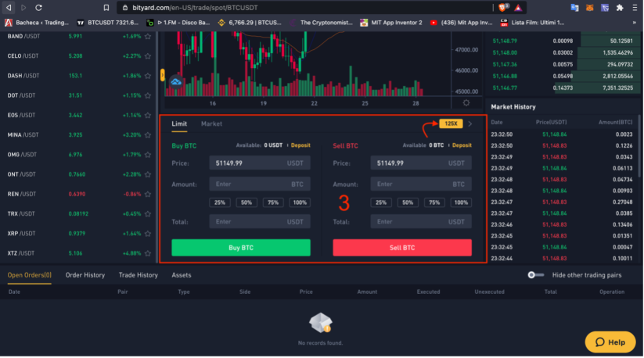The height and width of the screenshot is (358, 644).
Task: Open the Order History tab
Action: tap(85, 275)
